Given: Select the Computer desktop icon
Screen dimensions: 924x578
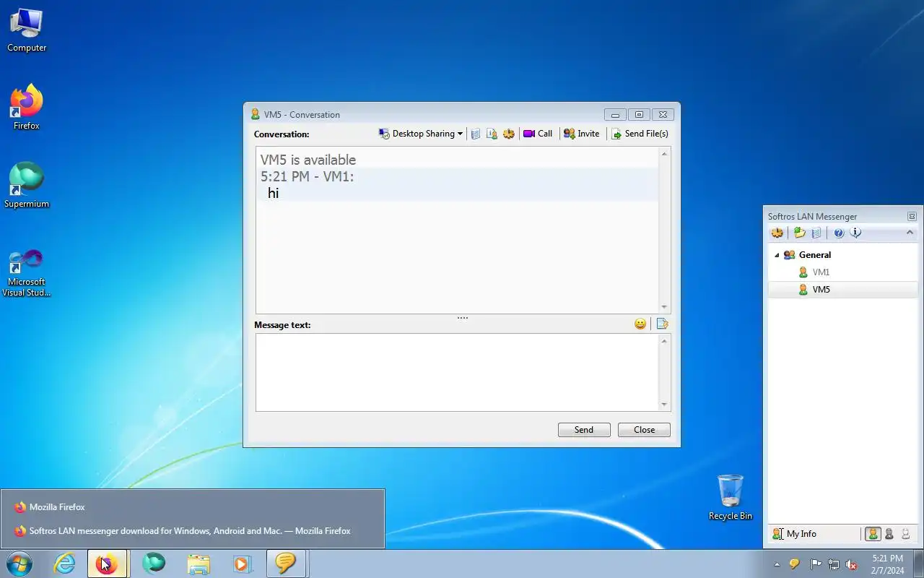Looking at the screenshot, I should (27, 30).
